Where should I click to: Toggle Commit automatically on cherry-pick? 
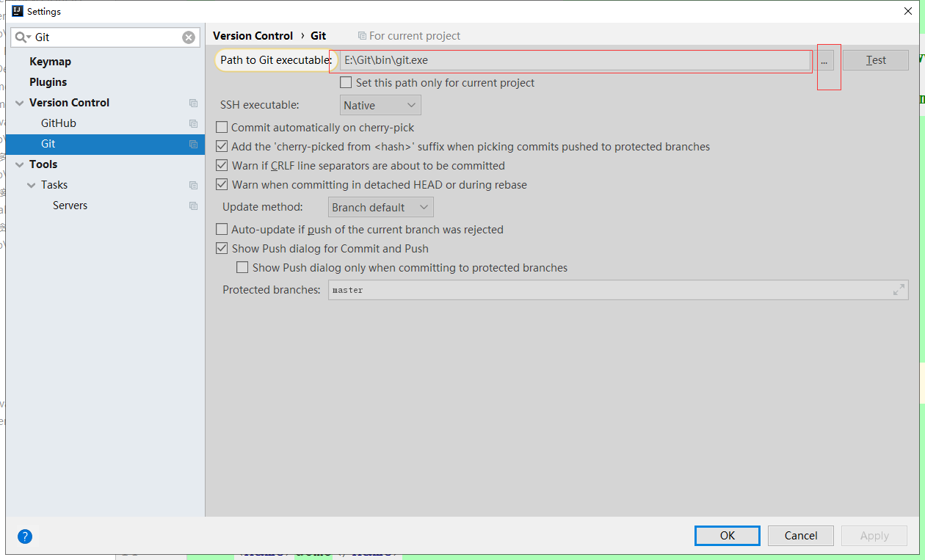[221, 128]
